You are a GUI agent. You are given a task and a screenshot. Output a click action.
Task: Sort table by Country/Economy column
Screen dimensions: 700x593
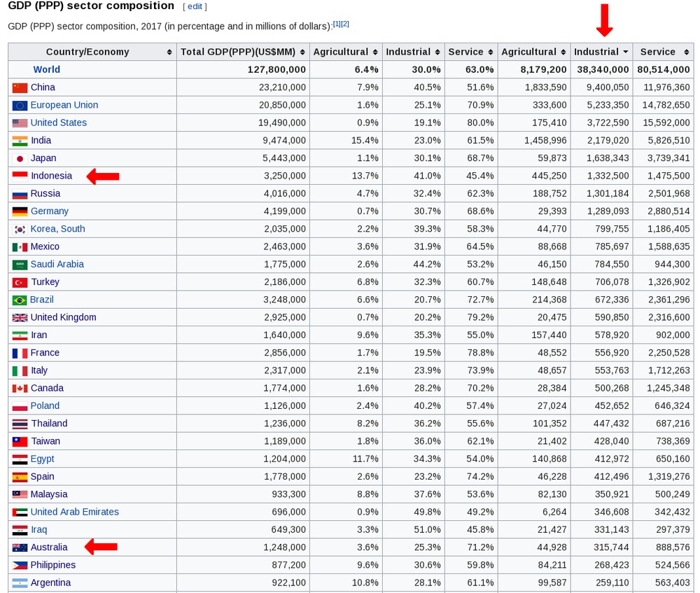point(169,52)
